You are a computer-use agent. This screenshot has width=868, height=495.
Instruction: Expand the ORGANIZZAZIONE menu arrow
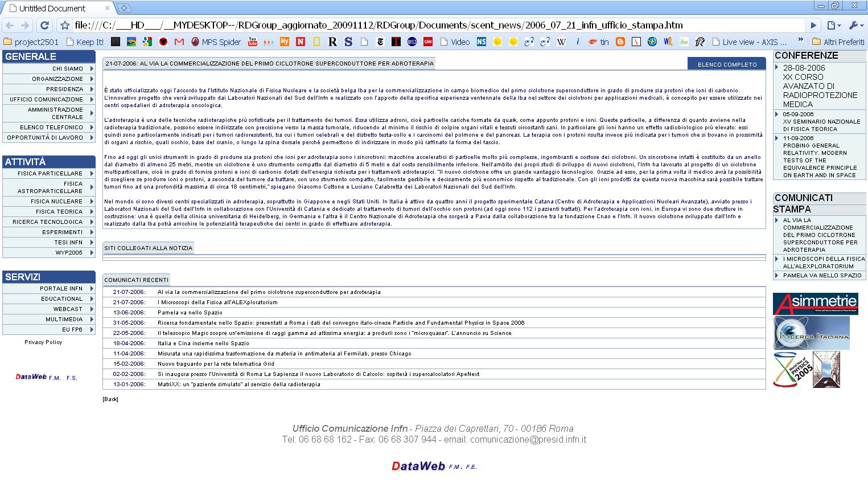click(92, 79)
